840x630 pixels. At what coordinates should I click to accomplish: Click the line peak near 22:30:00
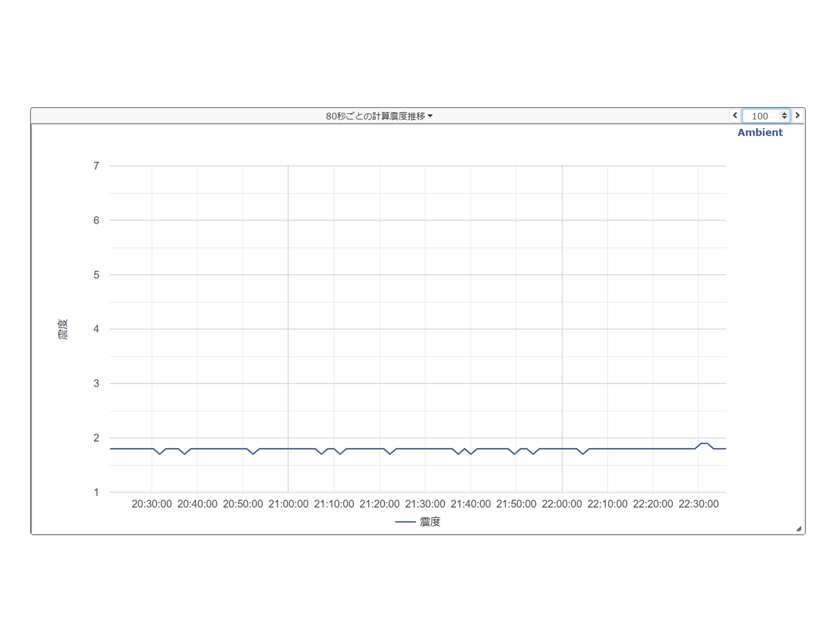tap(704, 443)
